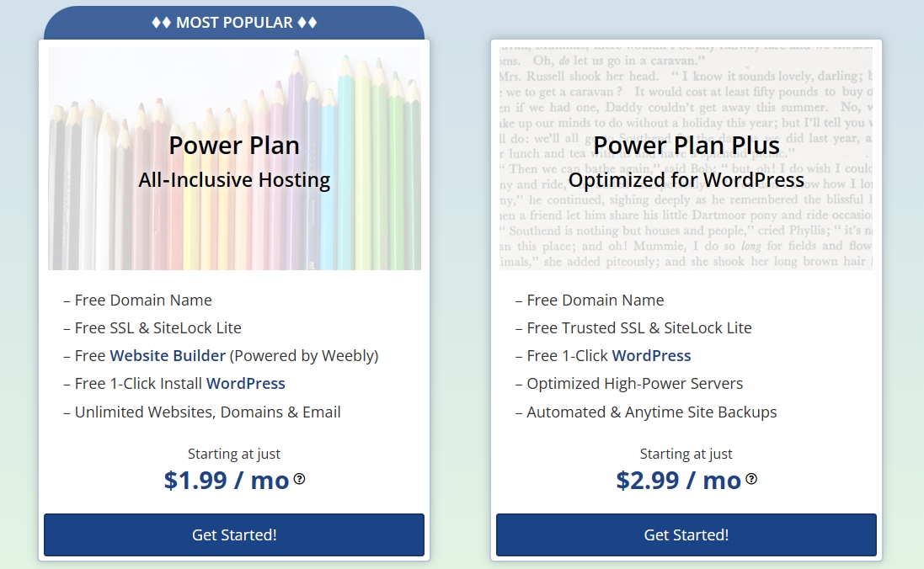Click the Power Plan Plus heading
The width and height of the screenshot is (924, 569).
pyautogui.click(x=686, y=145)
